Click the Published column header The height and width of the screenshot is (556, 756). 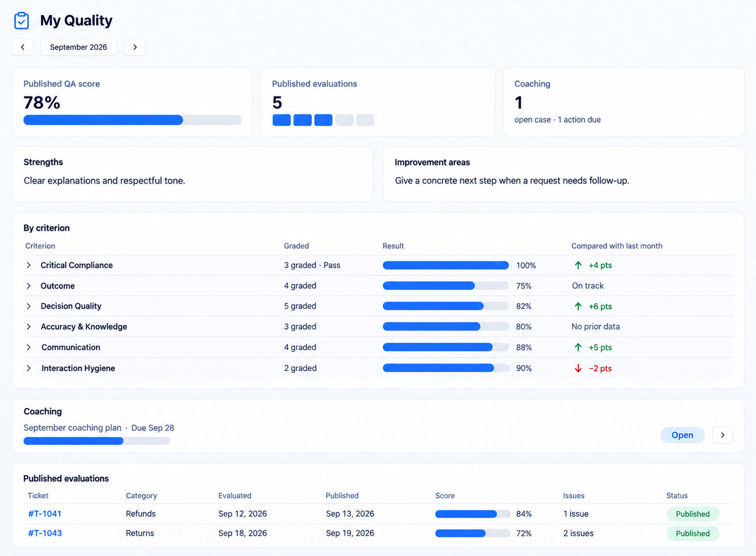click(342, 495)
